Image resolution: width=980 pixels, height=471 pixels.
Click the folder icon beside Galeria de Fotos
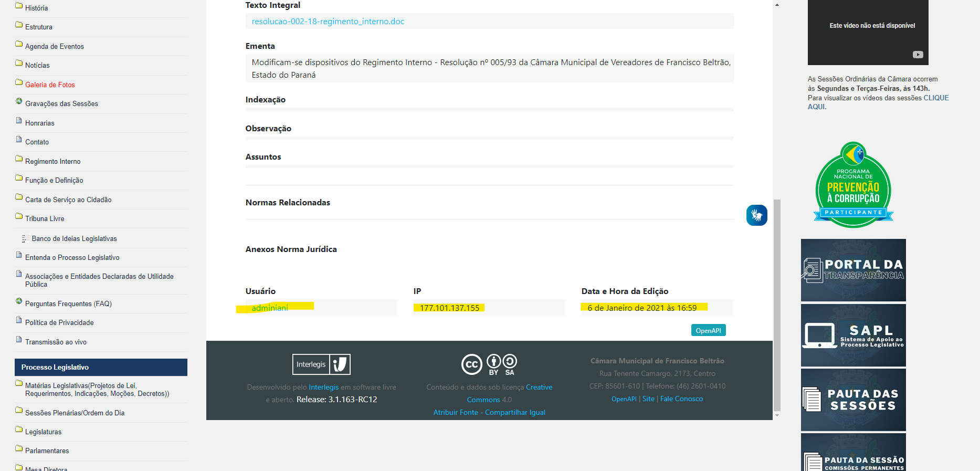(19, 83)
